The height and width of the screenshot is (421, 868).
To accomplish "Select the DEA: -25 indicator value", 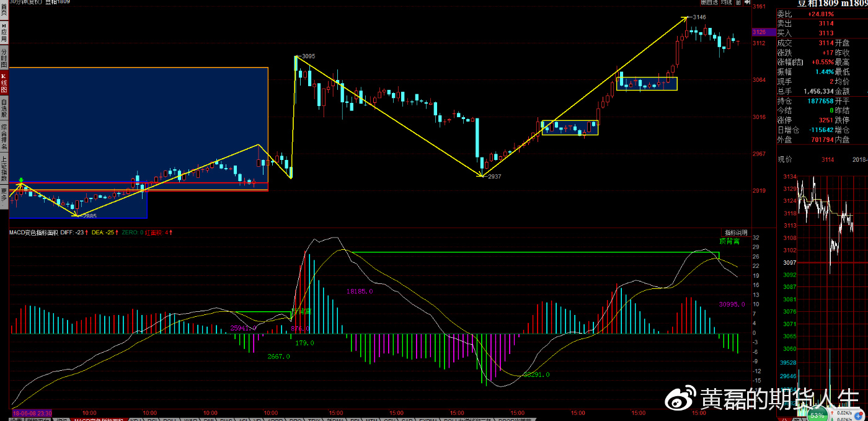I will 105,233.
